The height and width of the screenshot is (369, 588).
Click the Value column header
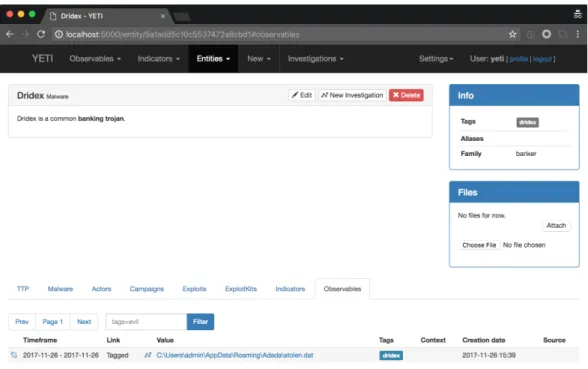[x=165, y=340]
